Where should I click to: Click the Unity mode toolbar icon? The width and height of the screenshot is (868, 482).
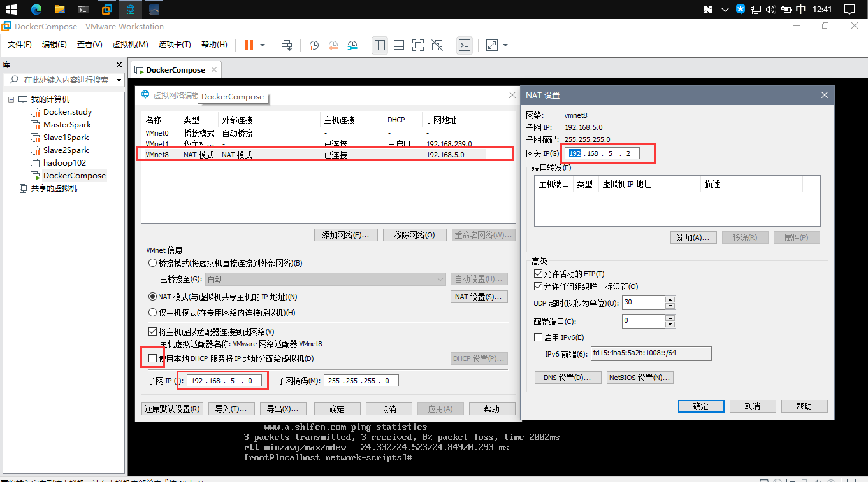437,45
